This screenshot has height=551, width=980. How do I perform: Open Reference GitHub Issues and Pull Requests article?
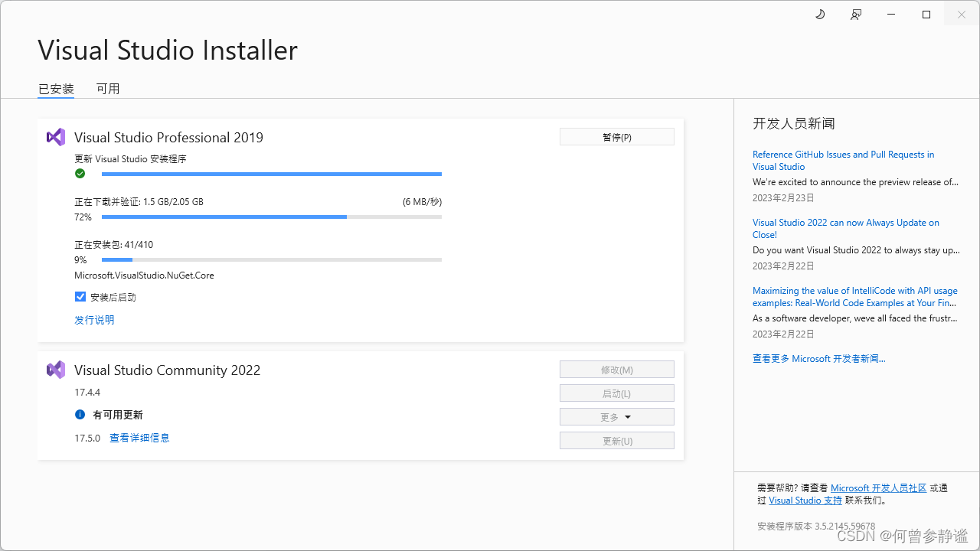[x=844, y=161]
